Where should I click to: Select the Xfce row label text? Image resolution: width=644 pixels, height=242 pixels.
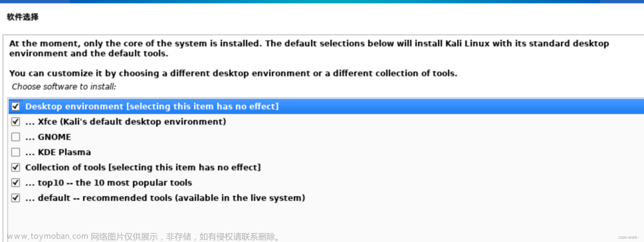point(126,122)
